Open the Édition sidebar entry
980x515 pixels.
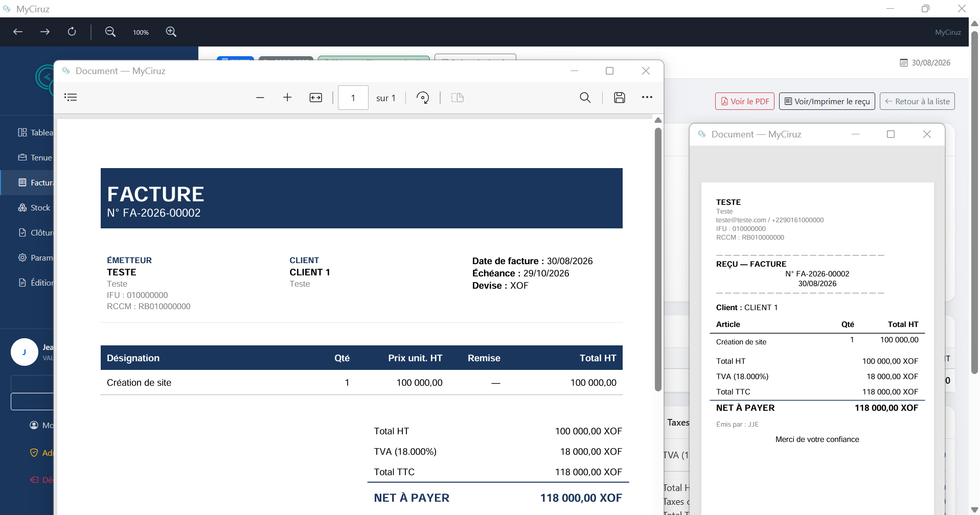(x=35, y=283)
